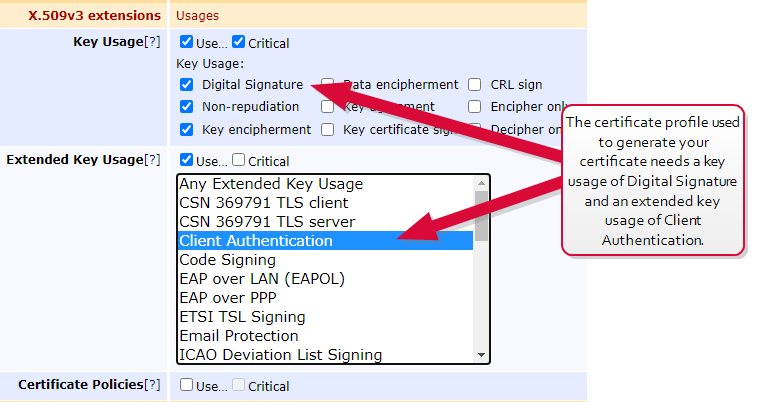This screenshot has height=402, width=760.
Task: Uncheck Key Usage Critical checkbox
Action: (239, 43)
